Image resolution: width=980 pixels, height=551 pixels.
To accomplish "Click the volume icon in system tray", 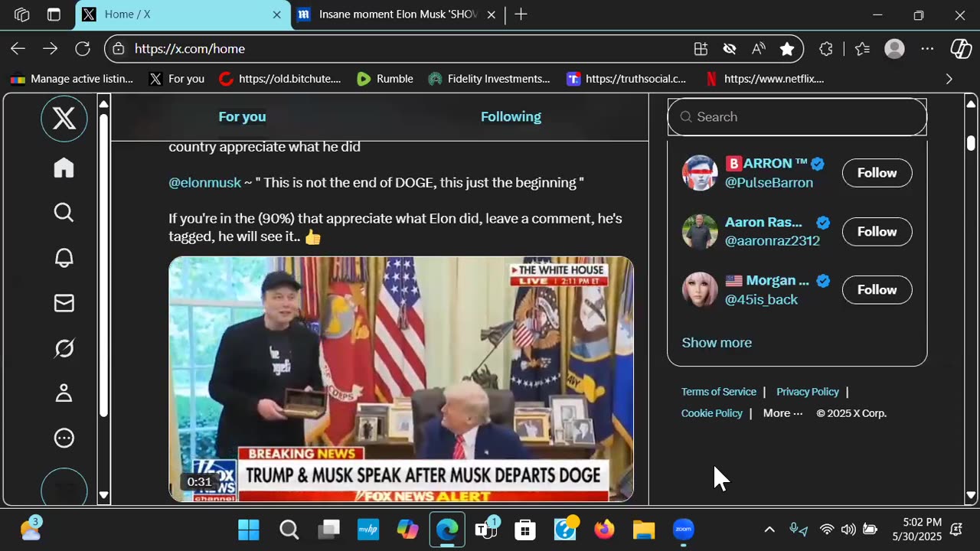I will [x=848, y=530].
